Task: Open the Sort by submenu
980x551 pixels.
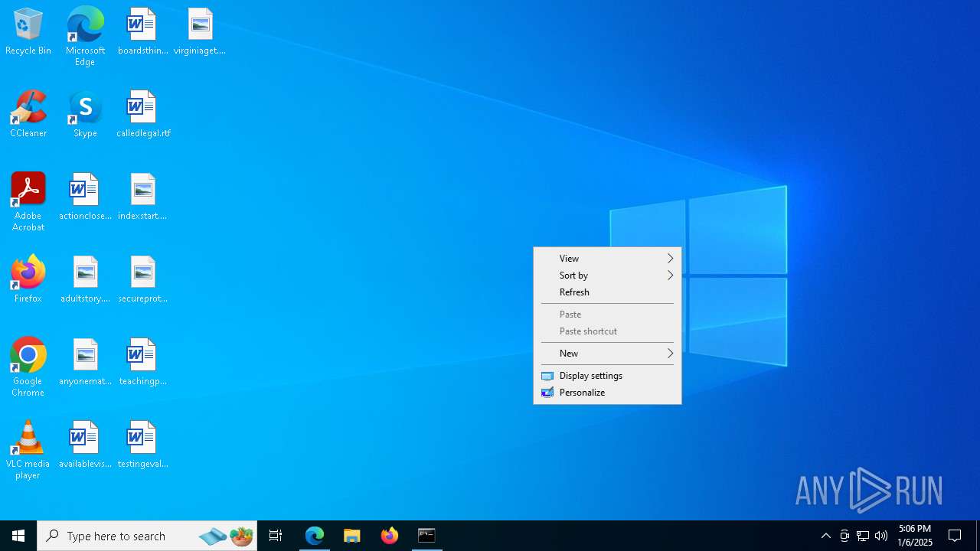Action: 607,275
